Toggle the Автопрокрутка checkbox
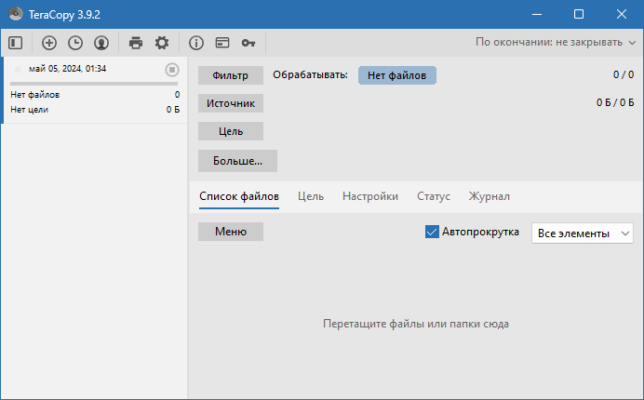The image size is (644, 400). point(432,232)
